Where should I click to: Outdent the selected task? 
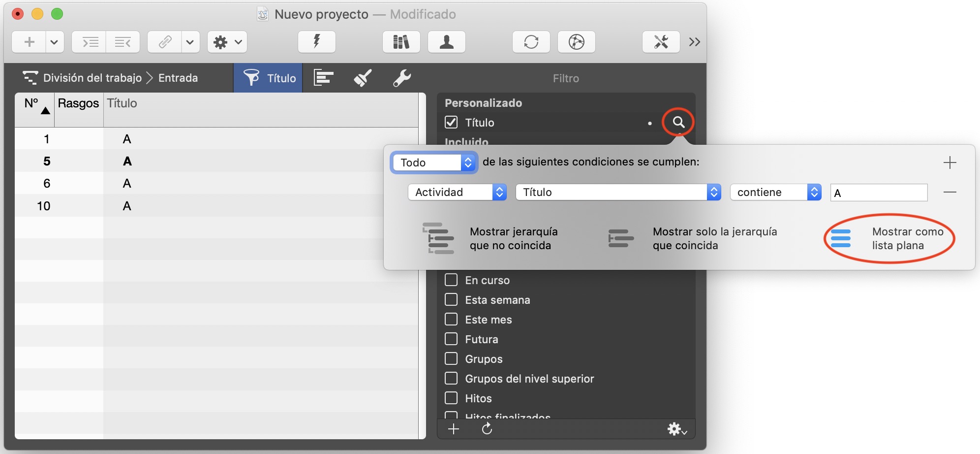point(123,42)
